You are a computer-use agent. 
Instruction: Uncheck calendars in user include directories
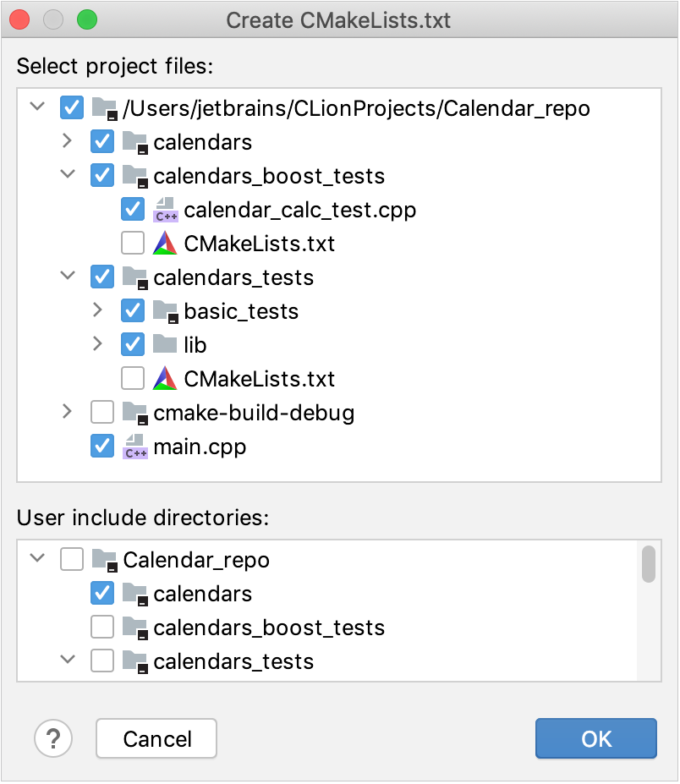(101, 593)
